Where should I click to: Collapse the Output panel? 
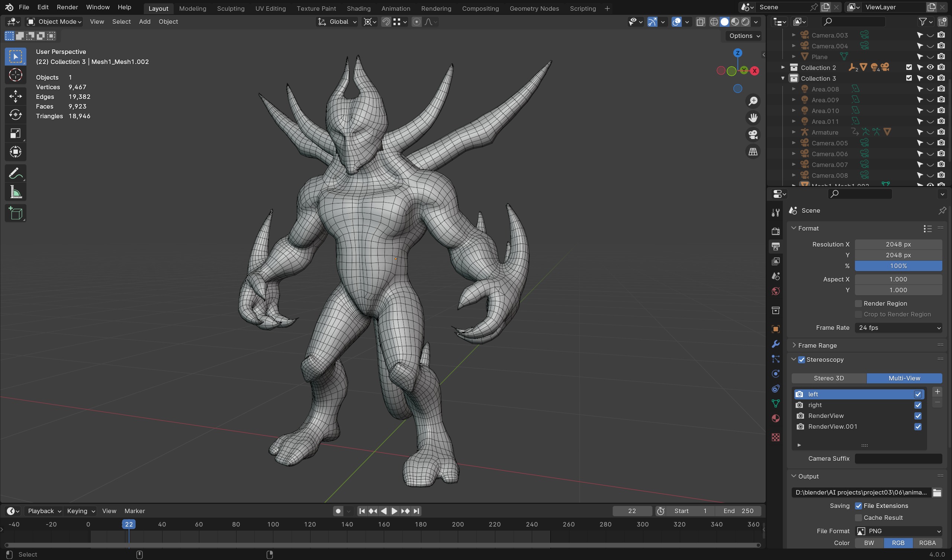(794, 476)
